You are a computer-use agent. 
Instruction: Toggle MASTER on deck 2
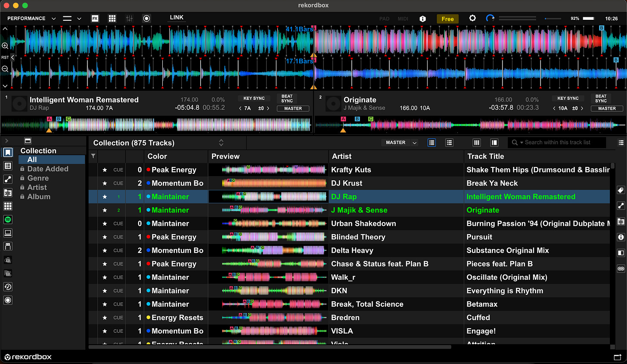(x=607, y=108)
